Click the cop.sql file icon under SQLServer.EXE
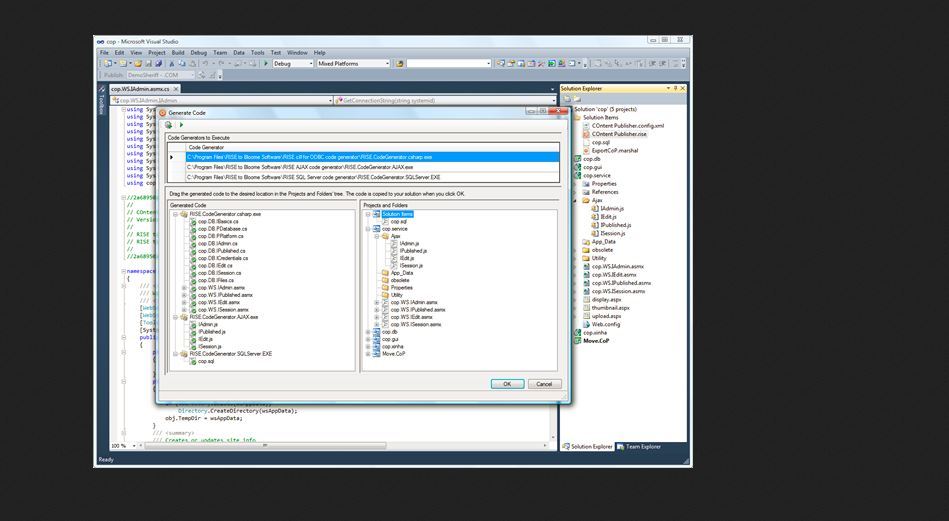Viewport: 949px width, 521px height. (192, 361)
